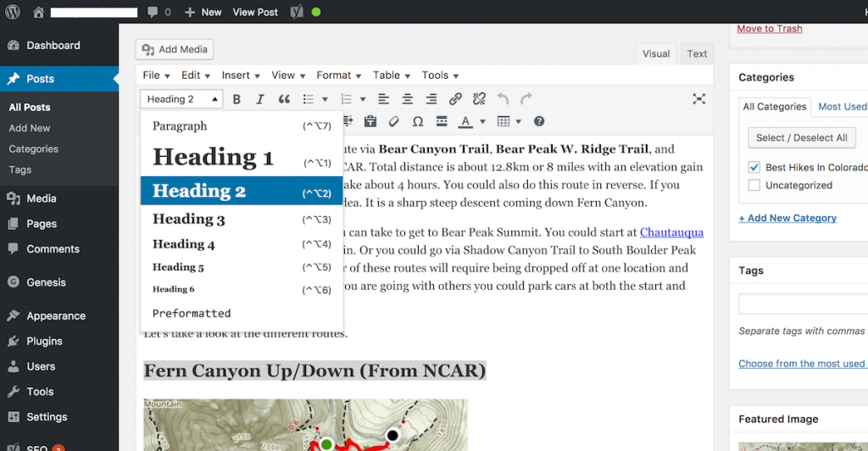Image resolution: width=868 pixels, height=451 pixels.
Task: Insert a blockquote
Action: point(284,99)
